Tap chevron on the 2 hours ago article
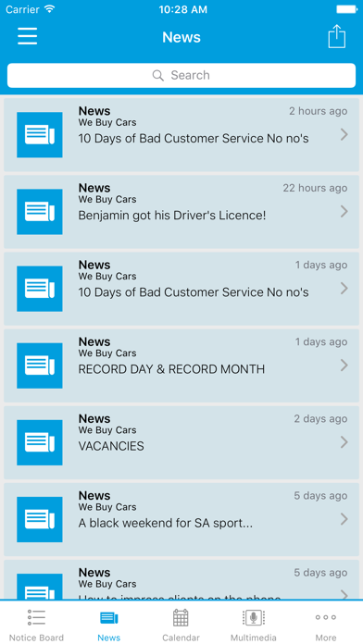This screenshot has height=644, width=363. 344,134
